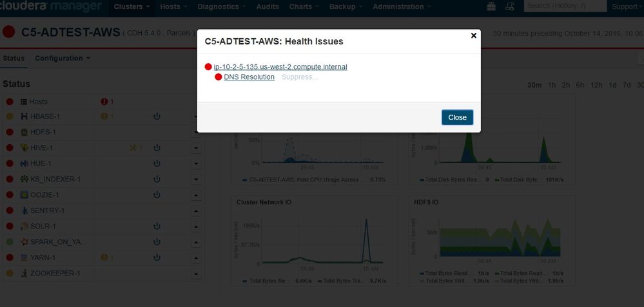The height and width of the screenshot is (307, 644).
Task: Click the Suppress link for DNS Resolution
Action: 300,77
